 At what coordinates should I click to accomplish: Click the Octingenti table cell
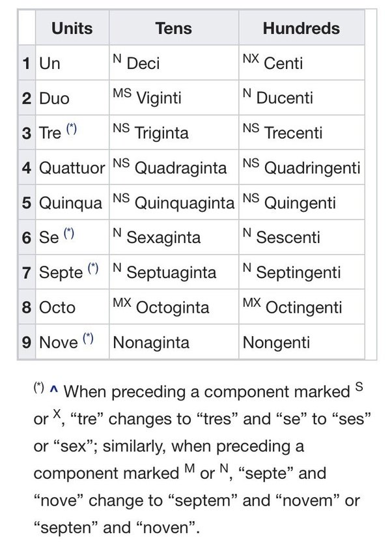tap(301, 307)
